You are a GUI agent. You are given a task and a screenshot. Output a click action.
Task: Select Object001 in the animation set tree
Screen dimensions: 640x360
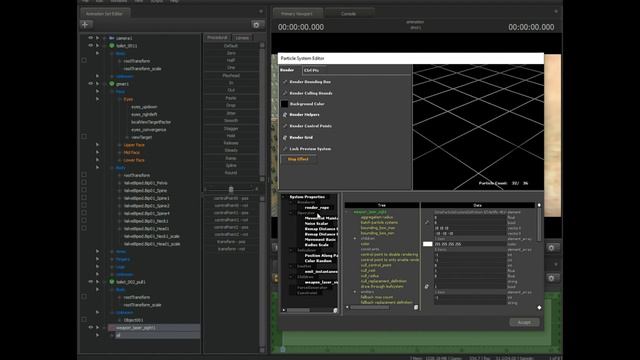pyautogui.click(x=133, y=320)
